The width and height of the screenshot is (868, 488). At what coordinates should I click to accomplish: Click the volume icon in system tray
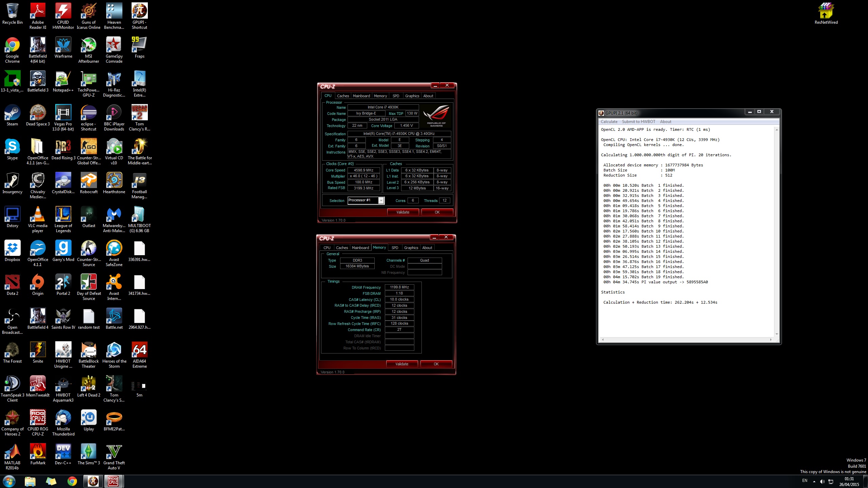pos(822,481)
